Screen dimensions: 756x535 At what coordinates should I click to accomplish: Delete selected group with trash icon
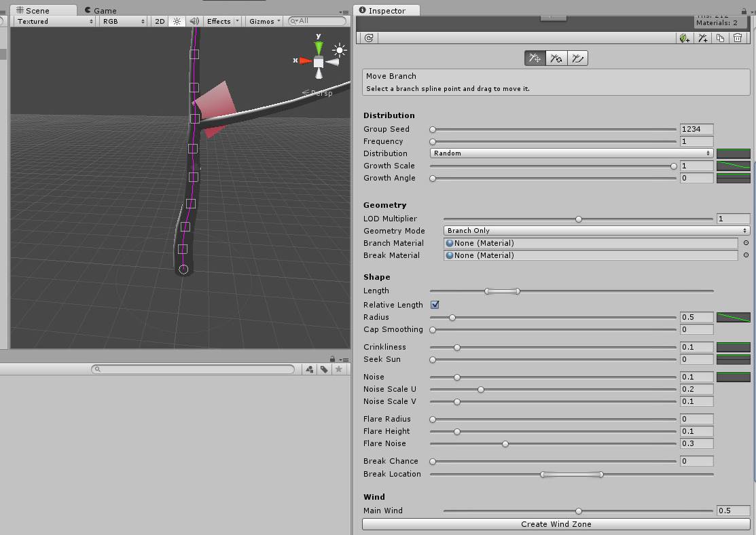(738, 38)
